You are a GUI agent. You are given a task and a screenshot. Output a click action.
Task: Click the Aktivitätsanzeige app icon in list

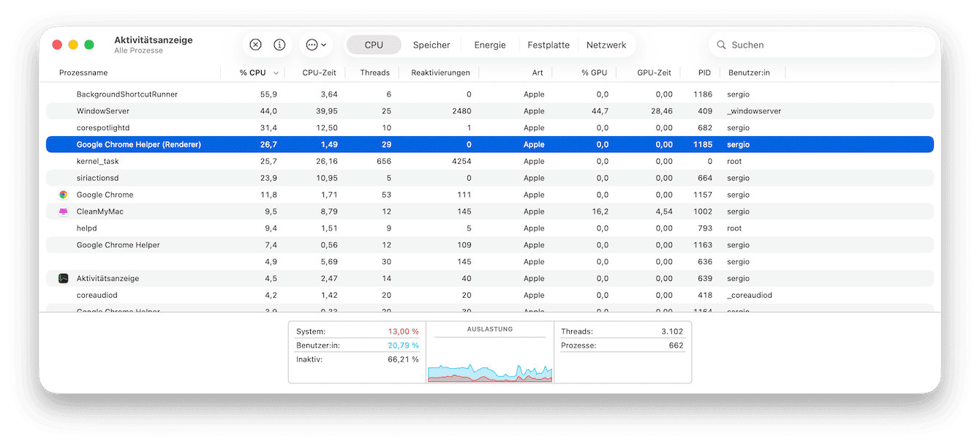[x=64, y=278]
